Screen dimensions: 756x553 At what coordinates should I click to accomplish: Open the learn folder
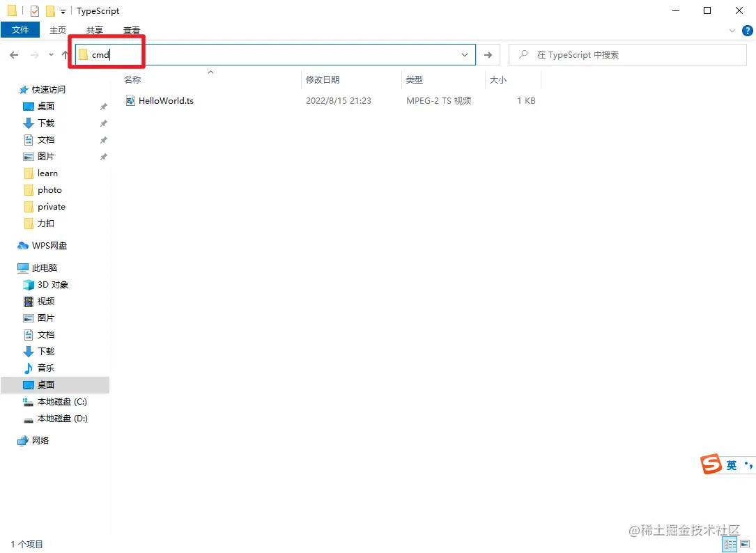point(47,173)
